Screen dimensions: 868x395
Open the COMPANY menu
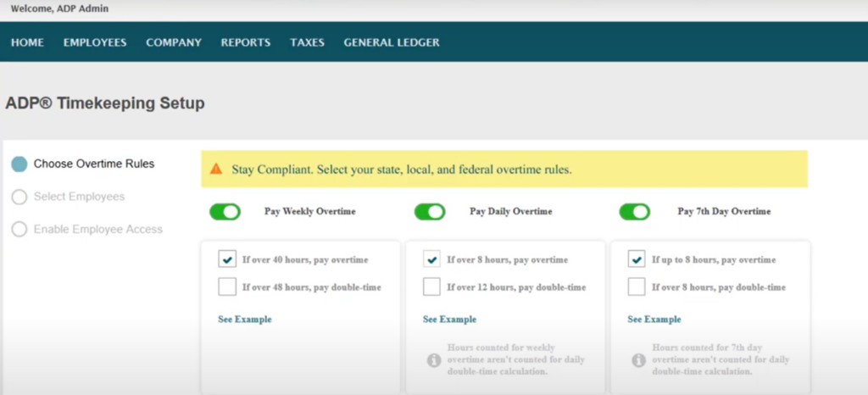coord(174,42)
